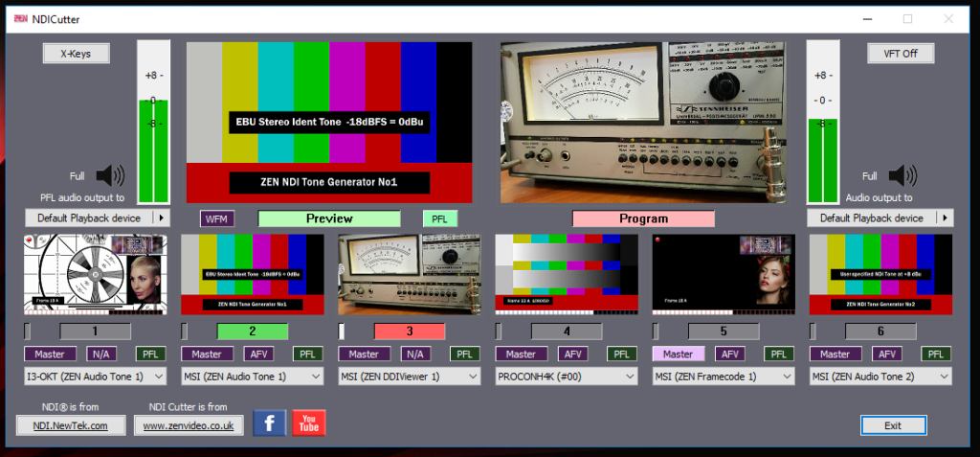Toggle PFL on channel 2

click(308, 354)
